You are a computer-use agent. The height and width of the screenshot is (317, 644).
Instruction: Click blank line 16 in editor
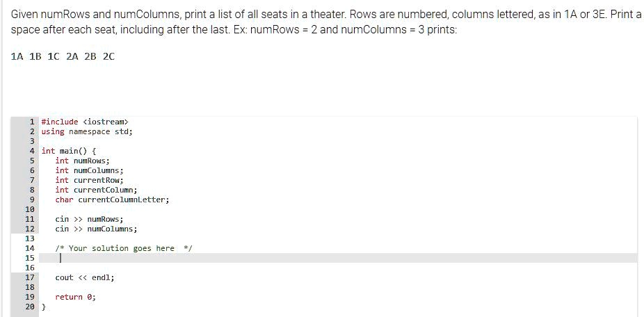(x=339, y=268)
